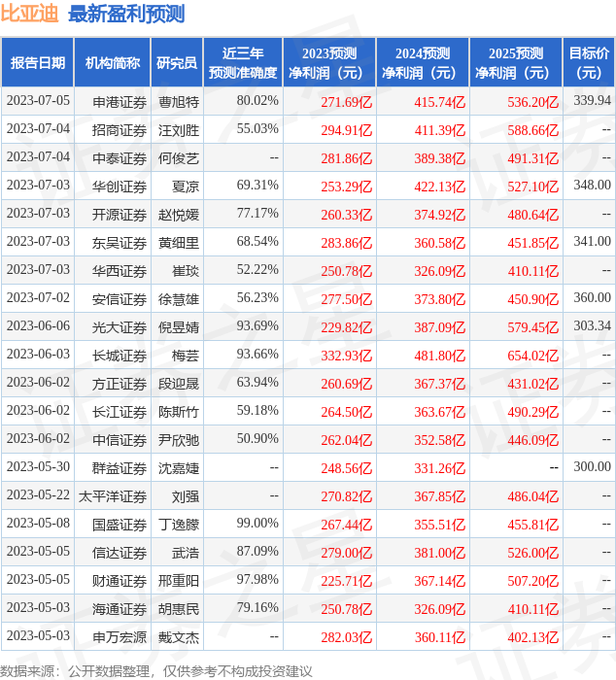Click report date 2023-05-08

coord(38,524)
